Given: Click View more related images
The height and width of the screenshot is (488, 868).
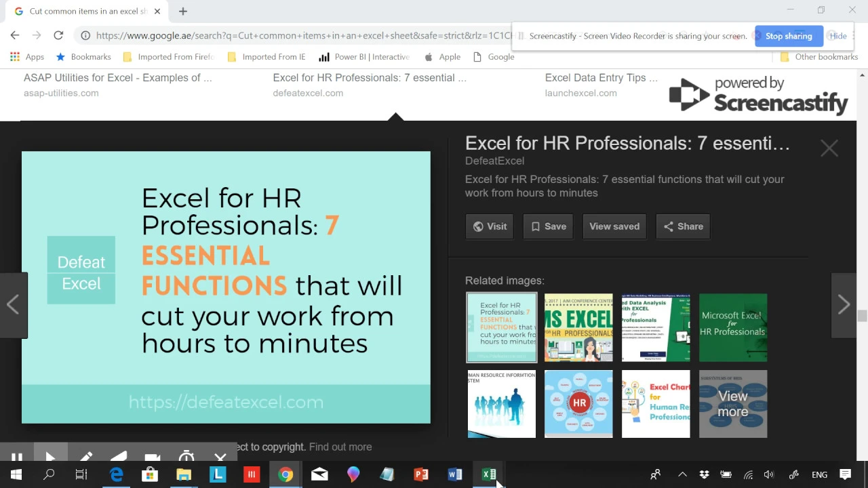Looking at the screenshot, I should coord(733,404).
